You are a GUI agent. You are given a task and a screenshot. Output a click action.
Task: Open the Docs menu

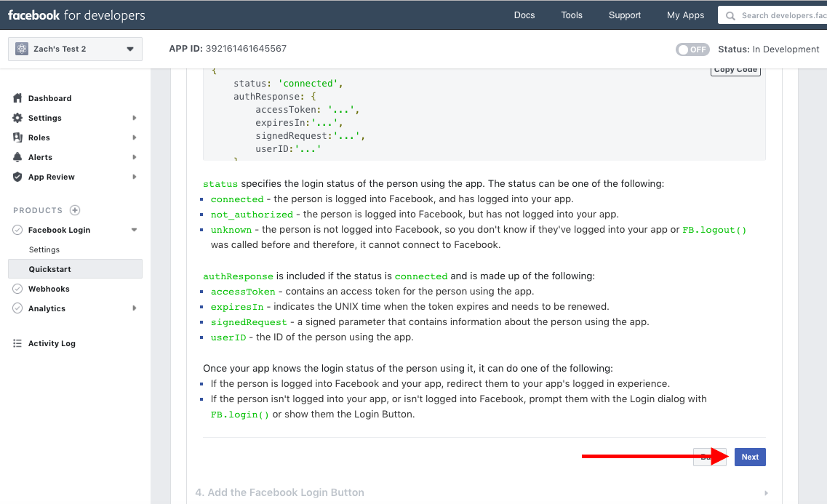coord(524,15)
